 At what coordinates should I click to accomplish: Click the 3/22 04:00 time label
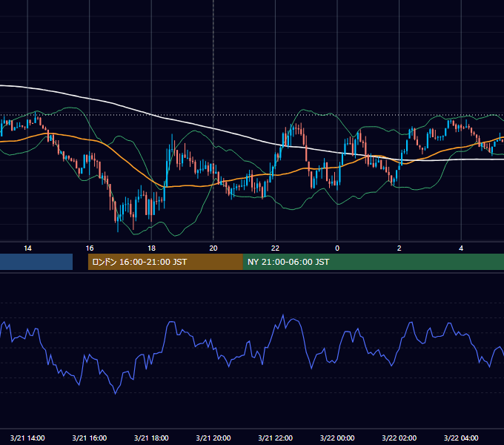[x=461, y=438]
